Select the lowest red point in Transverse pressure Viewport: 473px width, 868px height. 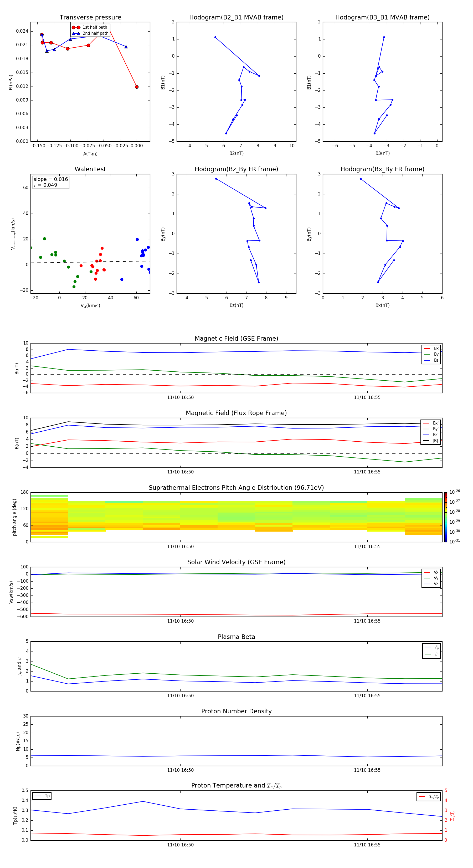click(x=137, y=87)
